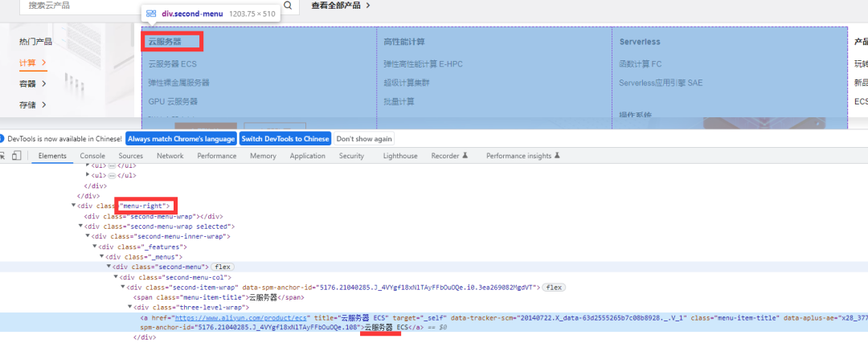Collapse the second-menu-wrap selected node

[x=81, y=227]
